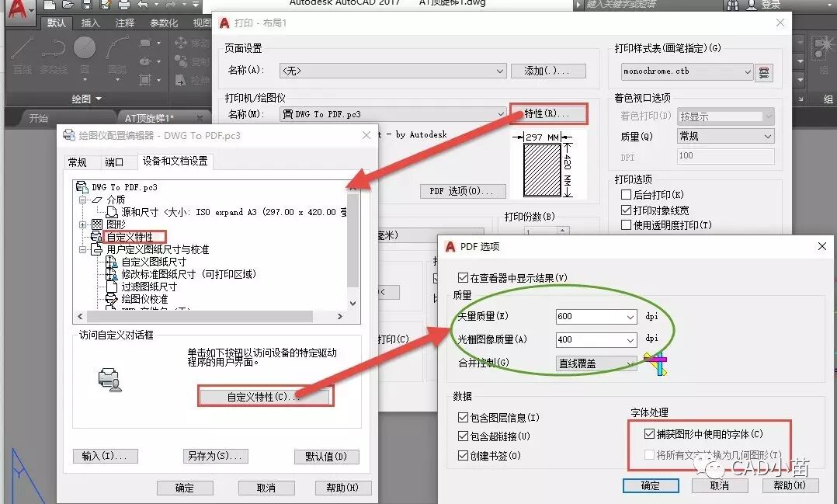The height and width of the screenshot is (504, 837).
Task: Click the plot style table editor icon
Action: click(764, 72)
